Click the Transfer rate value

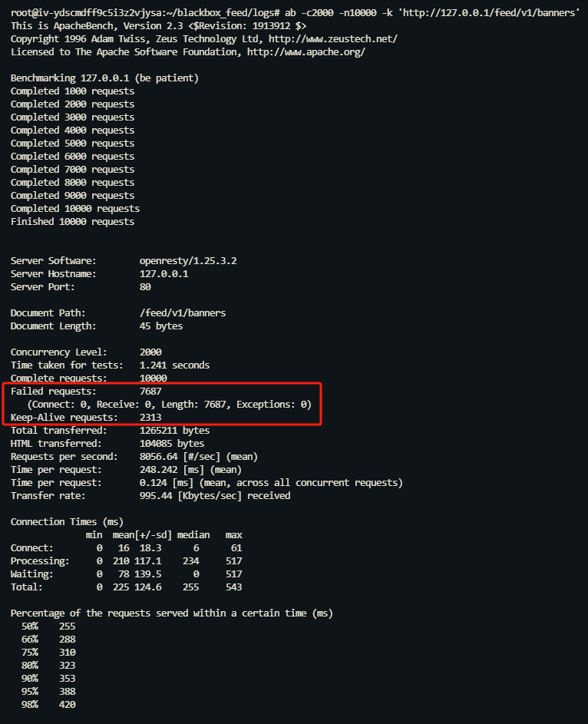click(x=215, y=496)
